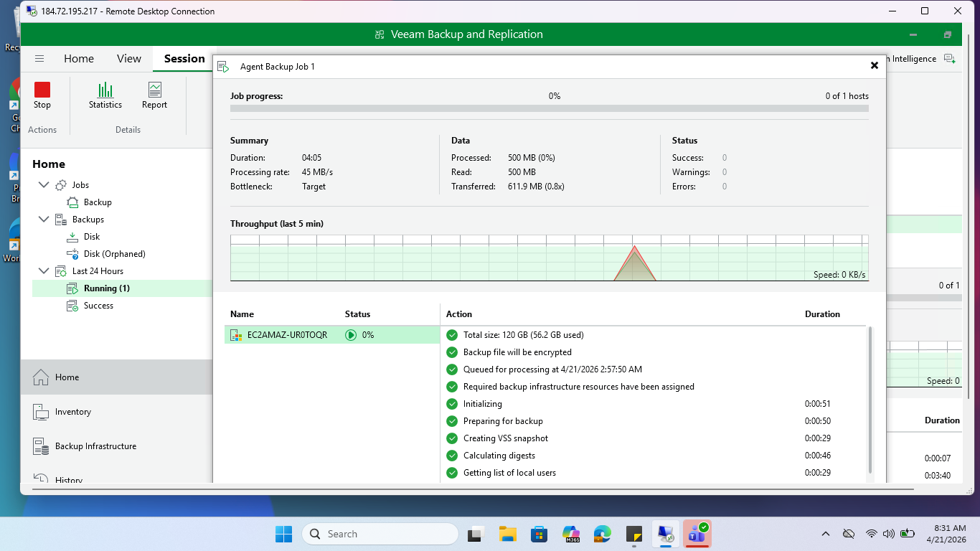Click 'Required backup infrastructure resources have been assigned'
This screenshot has width=980, height=551.
tap(579, 387)
